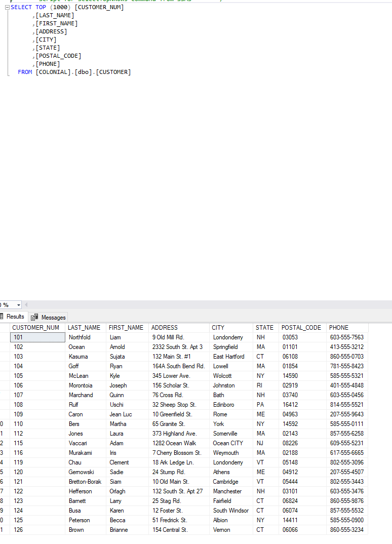Click [ADDRESS] in the query editor

click(51, 31)
